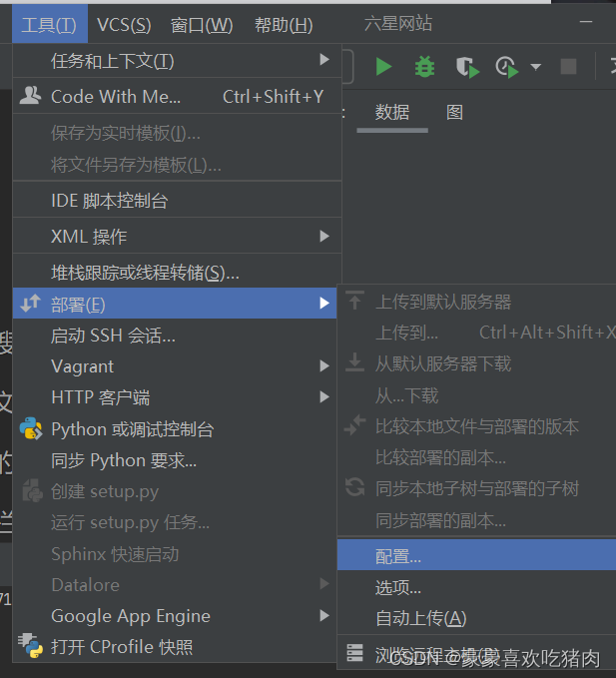
Task: Switch to the 图 tab
Action: [454, 112]
